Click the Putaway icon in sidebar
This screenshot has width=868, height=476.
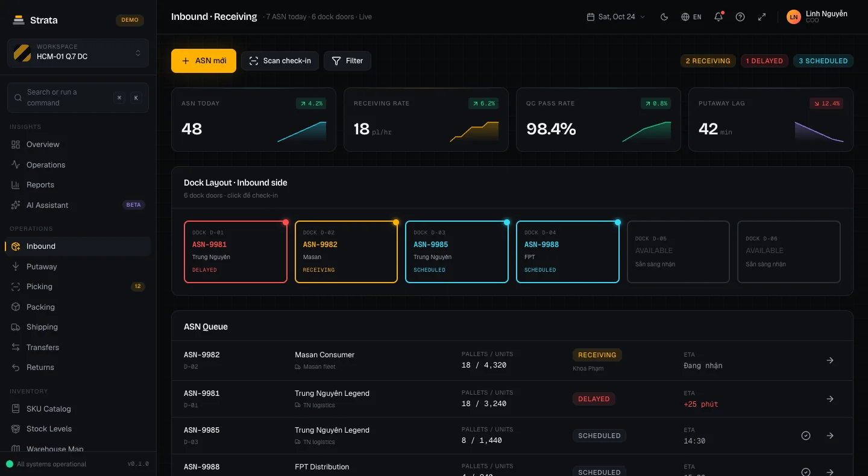click(x=16, y=266)
